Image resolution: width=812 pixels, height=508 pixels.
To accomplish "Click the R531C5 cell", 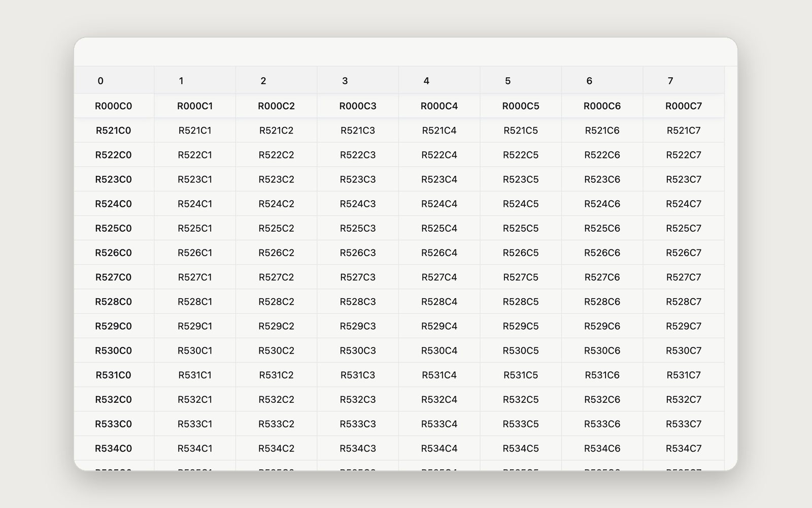I will coord(521,375).
